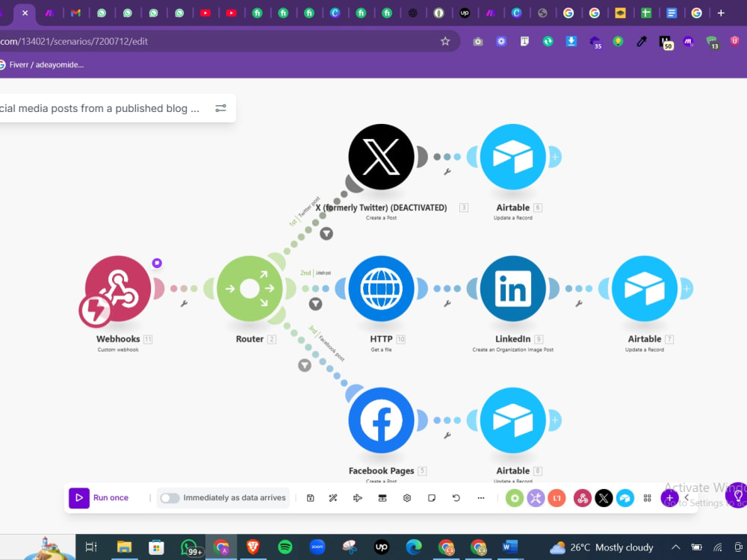Open a new browser tab
The image size is (747, 560).
point(721,13)
